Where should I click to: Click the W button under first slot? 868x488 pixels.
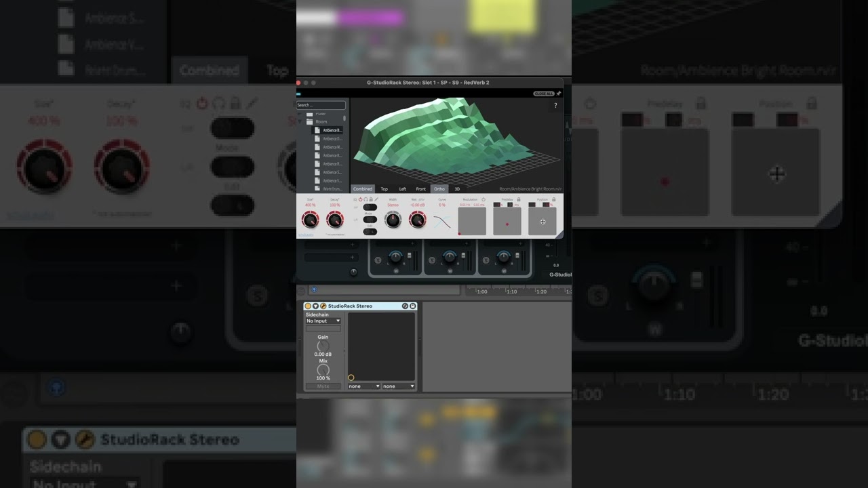(396, 271)
